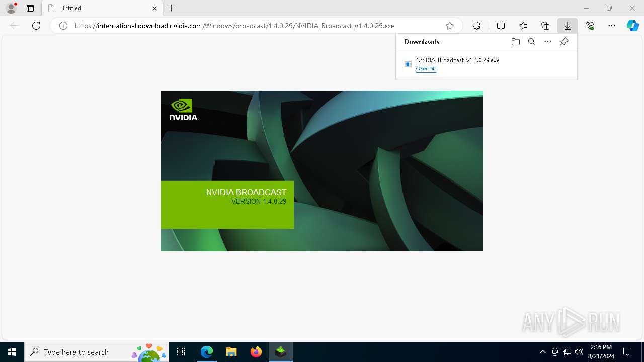
Task: Open the Windows Start menu
Action: click(12, 352)
